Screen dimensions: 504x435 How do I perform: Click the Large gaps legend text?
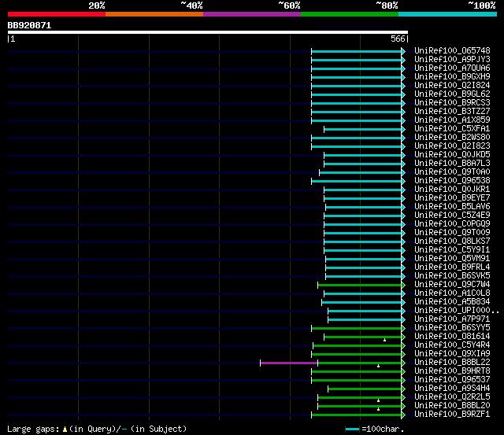pyautogui.click(x=97, y=429)
